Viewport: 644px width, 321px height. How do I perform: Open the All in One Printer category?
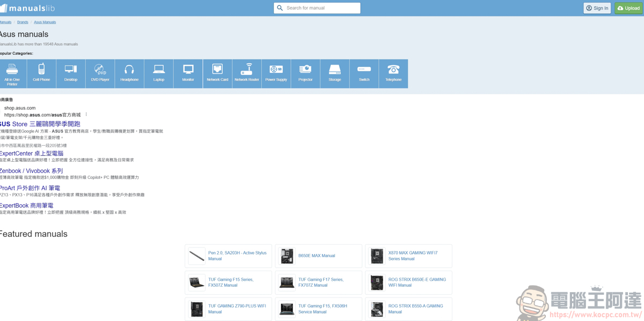coord(12,74)
